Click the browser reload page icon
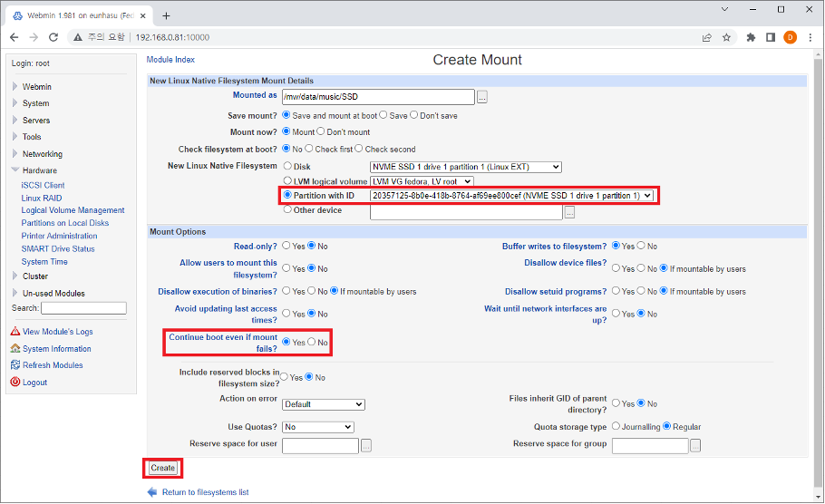The image size is (825, 504). pyautogui.click(x=53, y=37)
